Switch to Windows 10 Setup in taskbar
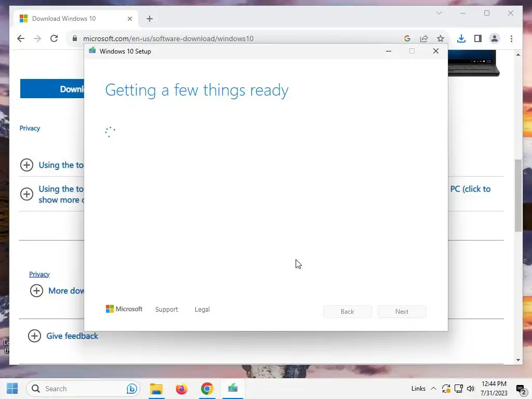 point(233,389)
